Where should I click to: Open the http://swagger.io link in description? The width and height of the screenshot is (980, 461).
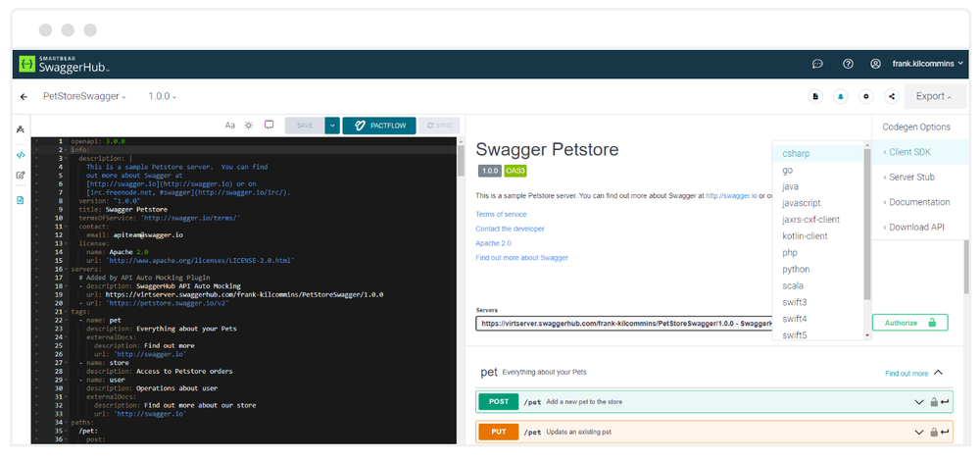tap(731, 196)
